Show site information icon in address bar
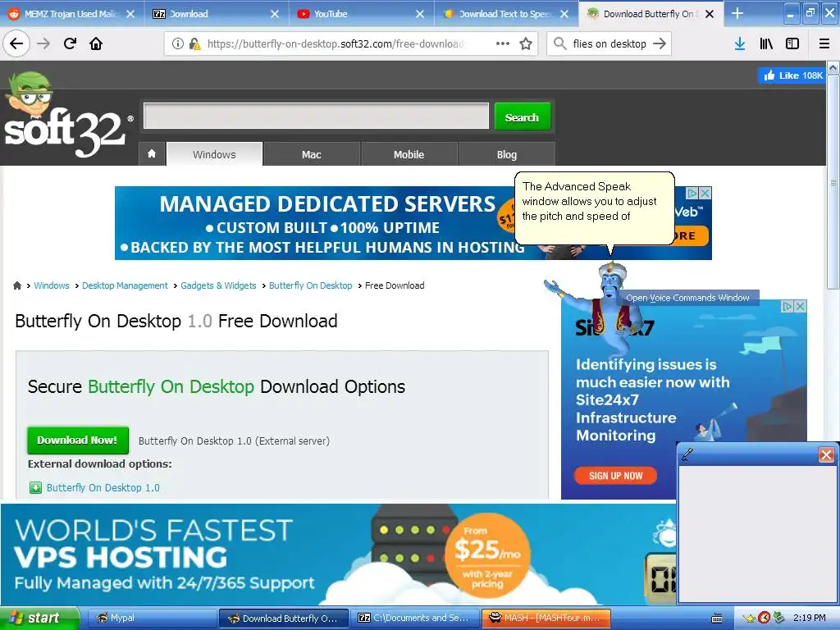The image size is (840, 630). (177, 44)
